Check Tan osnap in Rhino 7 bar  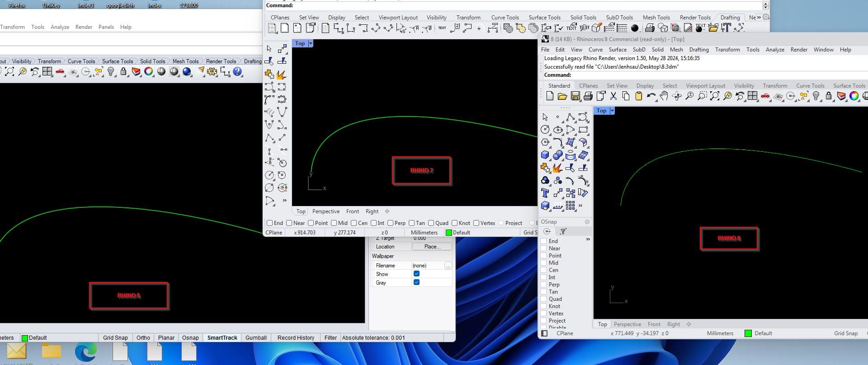(411, 223)
